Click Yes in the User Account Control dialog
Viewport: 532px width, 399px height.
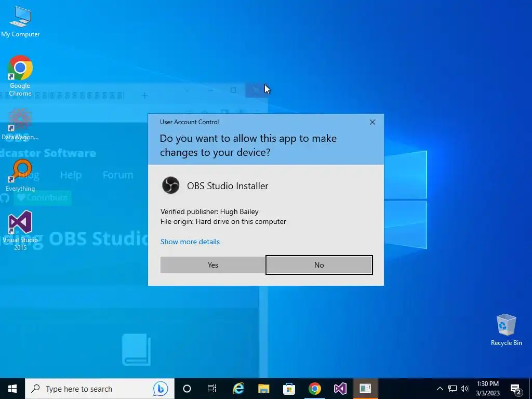tap(212, 265)
